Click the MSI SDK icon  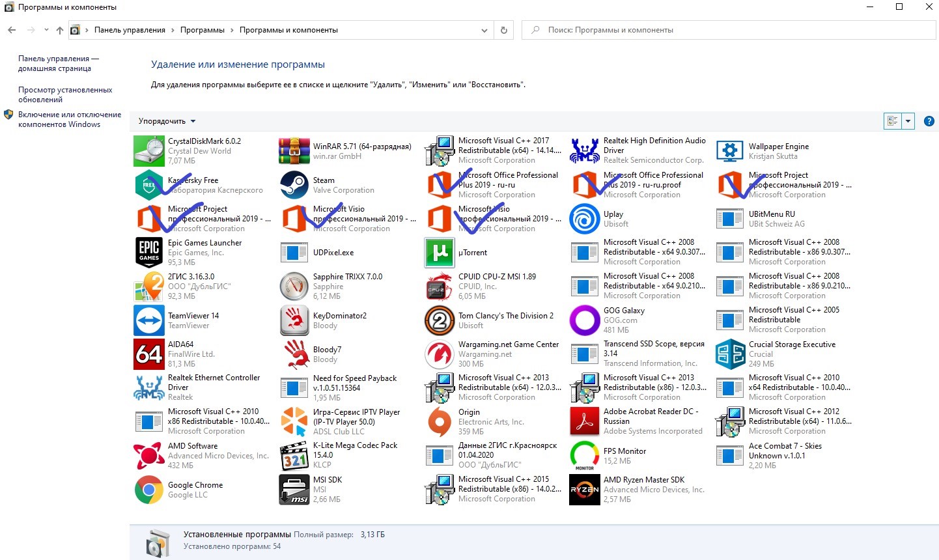click(294, 490)
